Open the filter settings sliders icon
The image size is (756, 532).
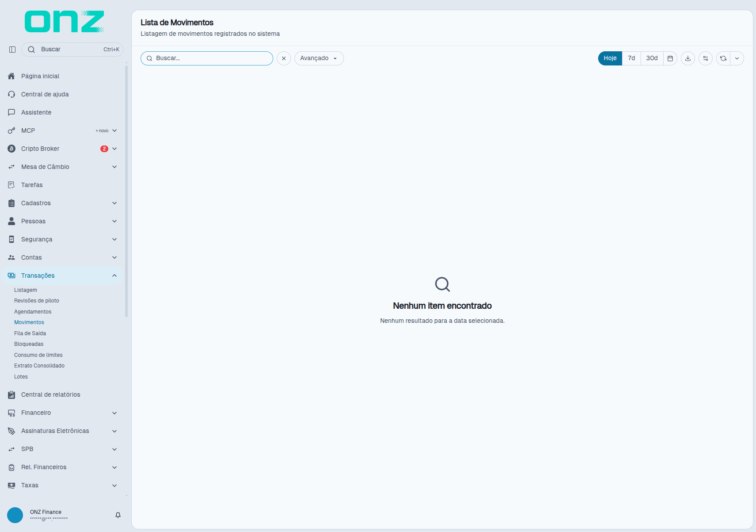point(706,58)
